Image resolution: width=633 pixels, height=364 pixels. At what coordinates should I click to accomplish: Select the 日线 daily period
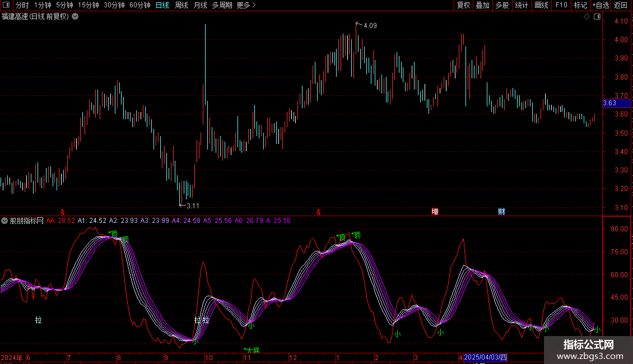tap(162, 5)
